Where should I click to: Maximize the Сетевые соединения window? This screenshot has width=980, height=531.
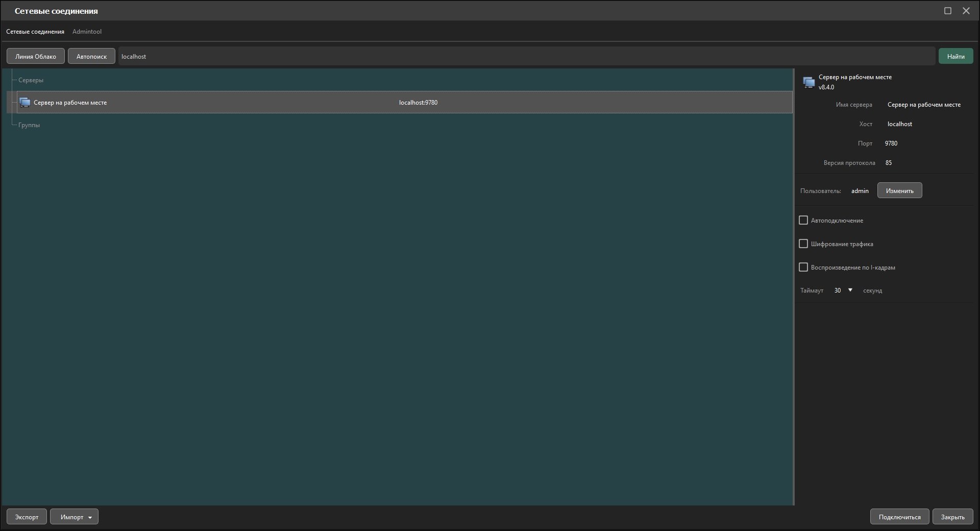point(948,11)
